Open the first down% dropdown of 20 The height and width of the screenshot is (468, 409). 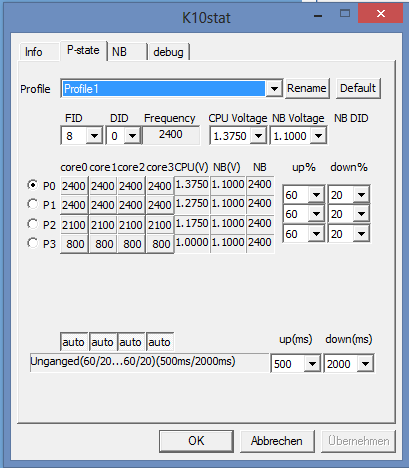(x=361, y=194)
